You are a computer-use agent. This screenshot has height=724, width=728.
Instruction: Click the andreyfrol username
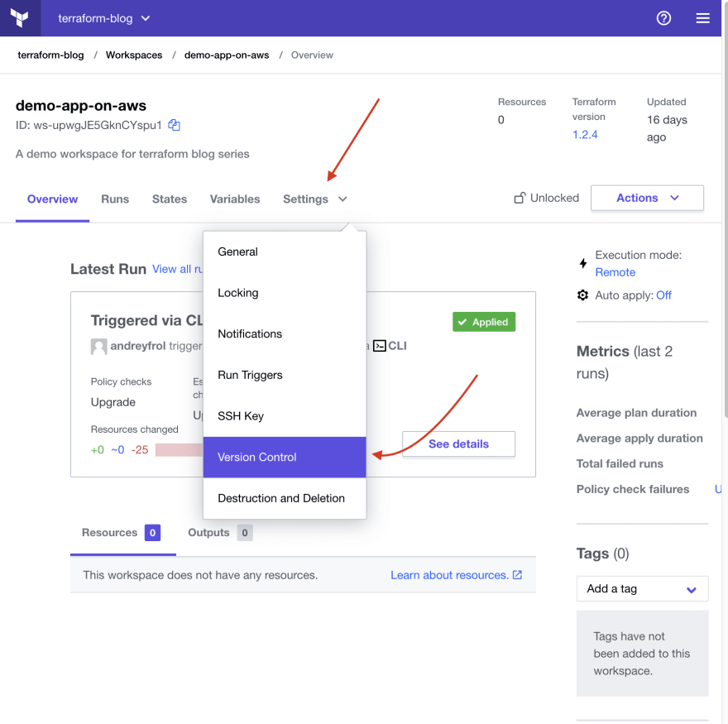pyautogui.click(x=138, y=346)
